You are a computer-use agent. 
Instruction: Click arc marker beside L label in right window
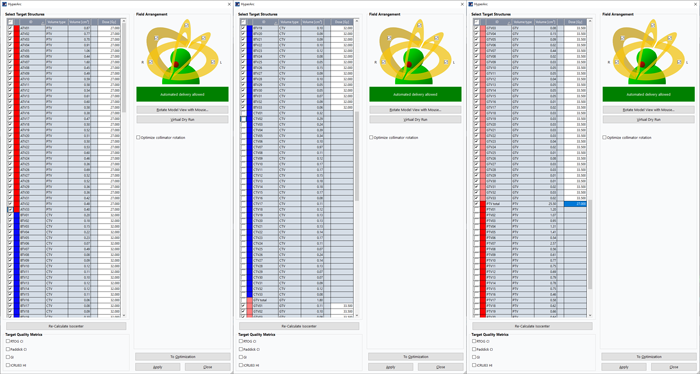679,62
